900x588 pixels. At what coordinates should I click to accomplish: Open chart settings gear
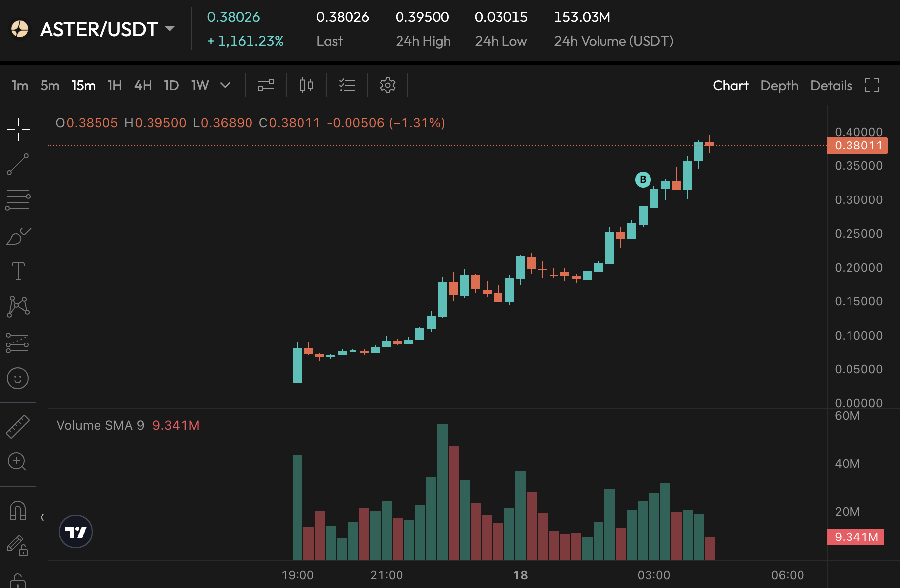pyautogui.click(x=387, y=85)
